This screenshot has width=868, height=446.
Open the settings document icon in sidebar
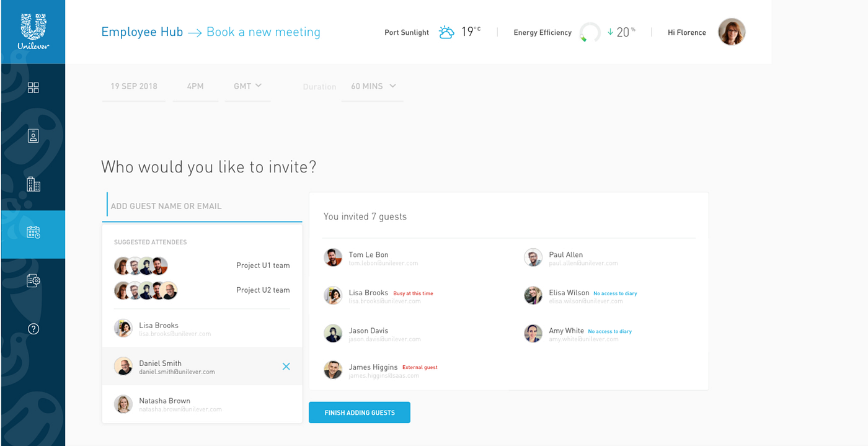(33, 281)
